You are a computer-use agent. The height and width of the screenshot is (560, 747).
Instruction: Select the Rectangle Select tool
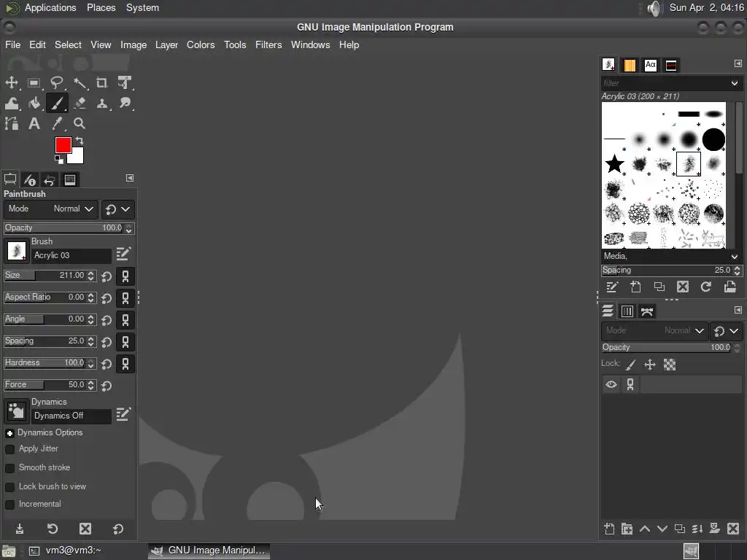click(34, 82)
